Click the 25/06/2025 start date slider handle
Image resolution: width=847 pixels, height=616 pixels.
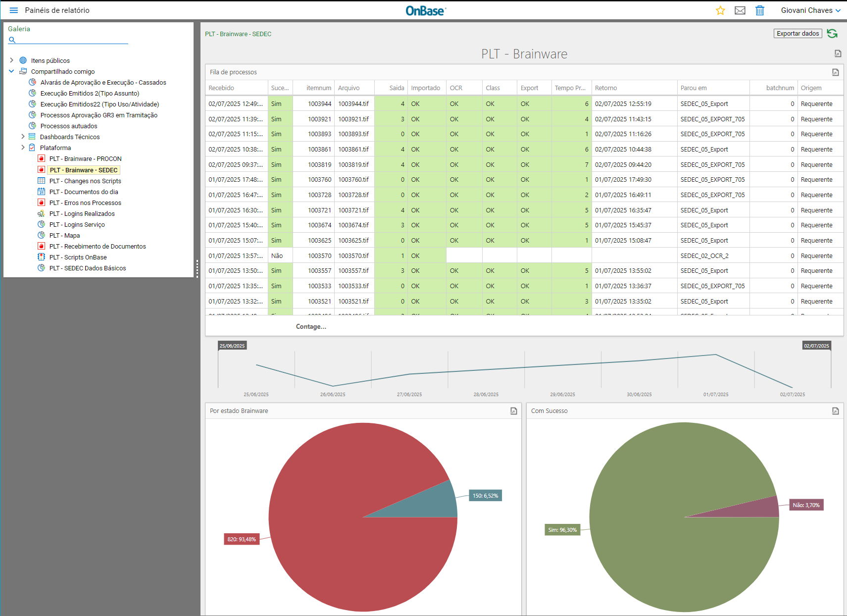click(x=232, y=346)
